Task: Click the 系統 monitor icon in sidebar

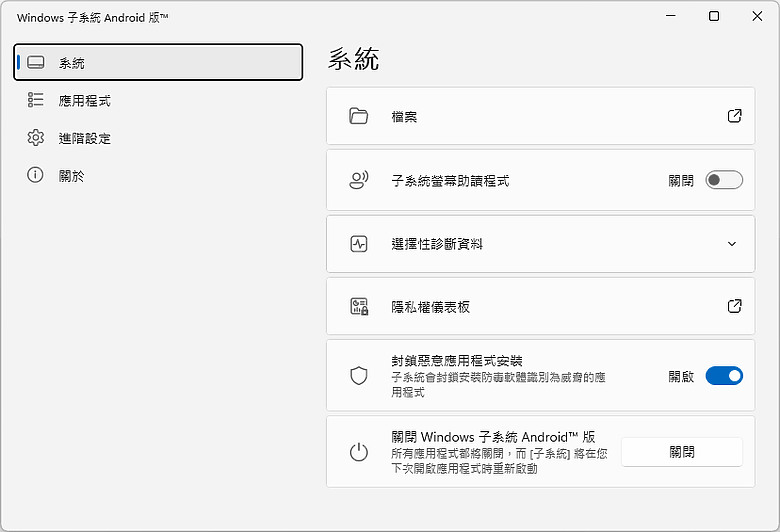Action: click(x=36, y=62)
